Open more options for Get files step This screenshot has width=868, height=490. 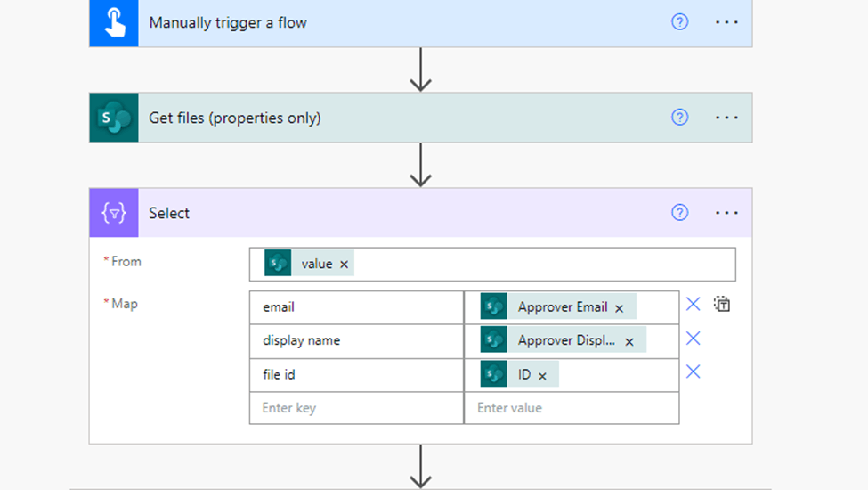coord(726,118)
